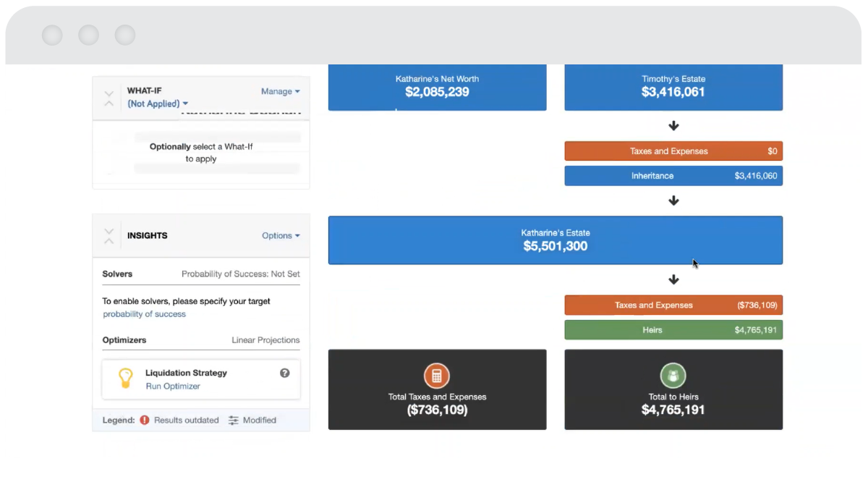Click the Modified sliders legend icon
This screenshot has width=868, height=490.
tap(234, 420)
